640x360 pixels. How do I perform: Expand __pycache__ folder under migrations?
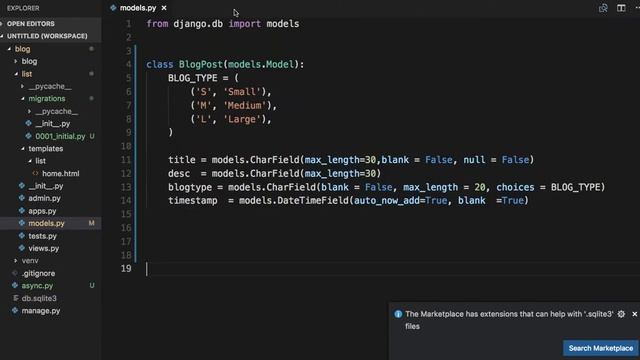(56, 111)
